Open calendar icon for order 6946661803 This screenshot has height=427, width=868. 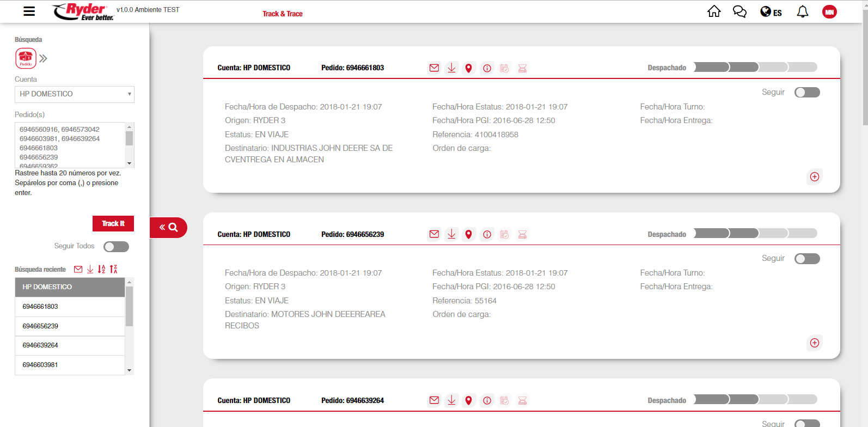point(504,68)
